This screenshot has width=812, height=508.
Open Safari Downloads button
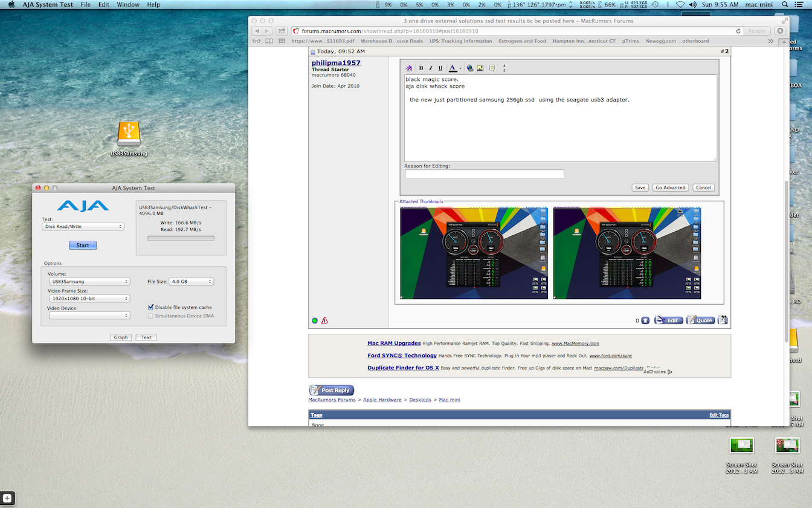(780, 31)
